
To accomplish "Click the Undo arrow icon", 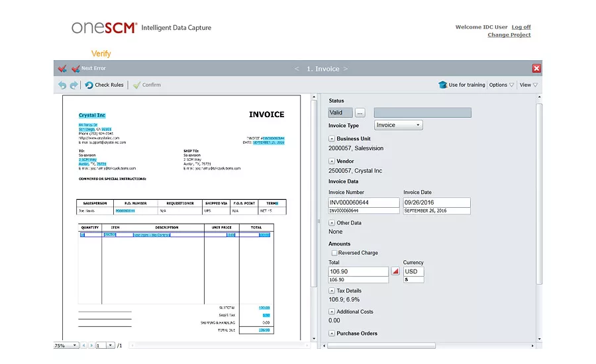I will click(x=62, y=85).
